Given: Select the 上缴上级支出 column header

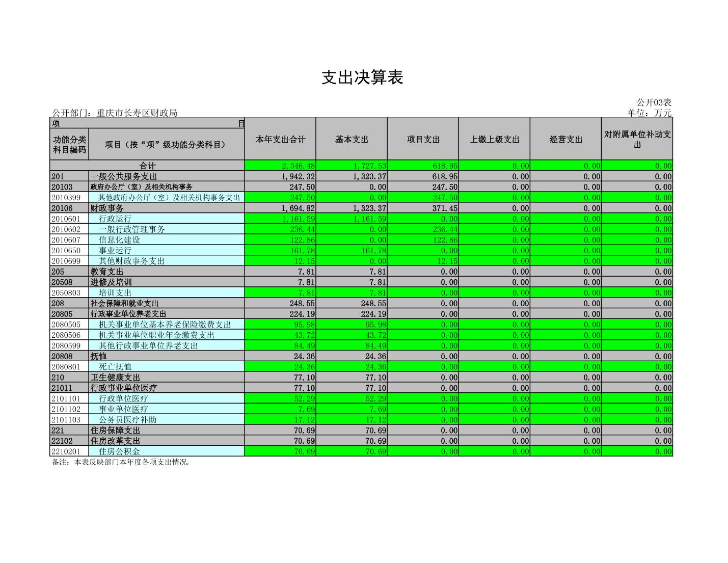Looking at the screenshot, I should (494, 140).
